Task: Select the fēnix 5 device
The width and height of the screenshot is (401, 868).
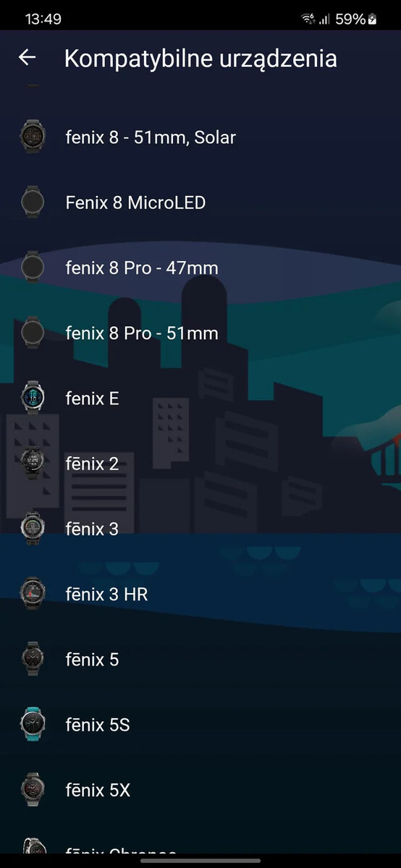Action: 200,659
